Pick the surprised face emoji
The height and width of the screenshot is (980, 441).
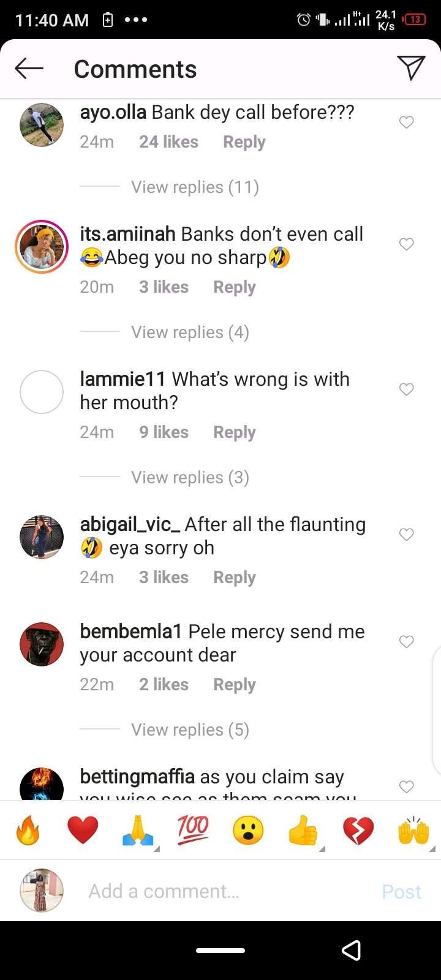[x=248, y=831]
